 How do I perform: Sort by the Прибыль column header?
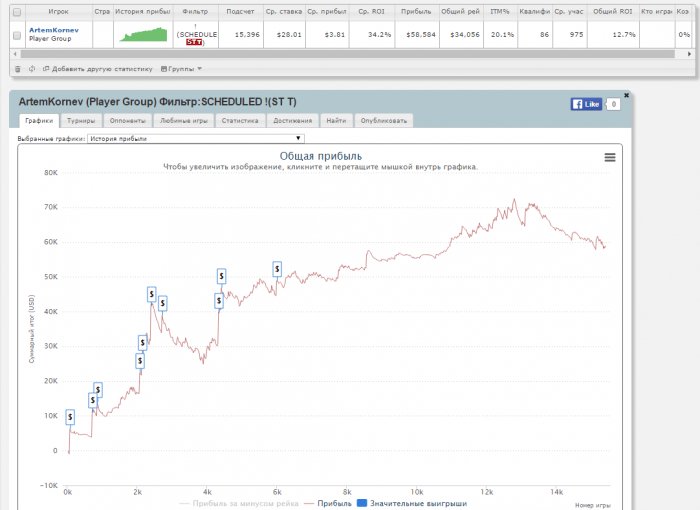click(416, 12)
